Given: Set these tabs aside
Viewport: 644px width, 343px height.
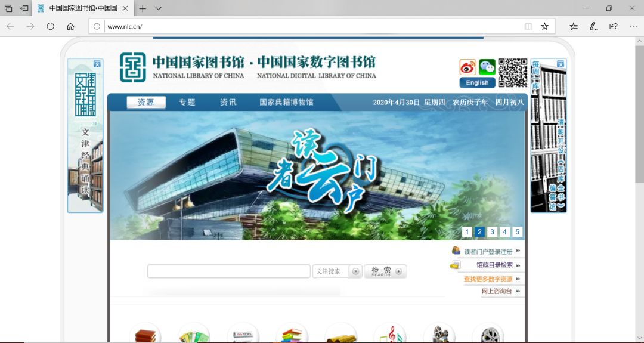Looking at the screenshot, I should click(x=24, y=8).
